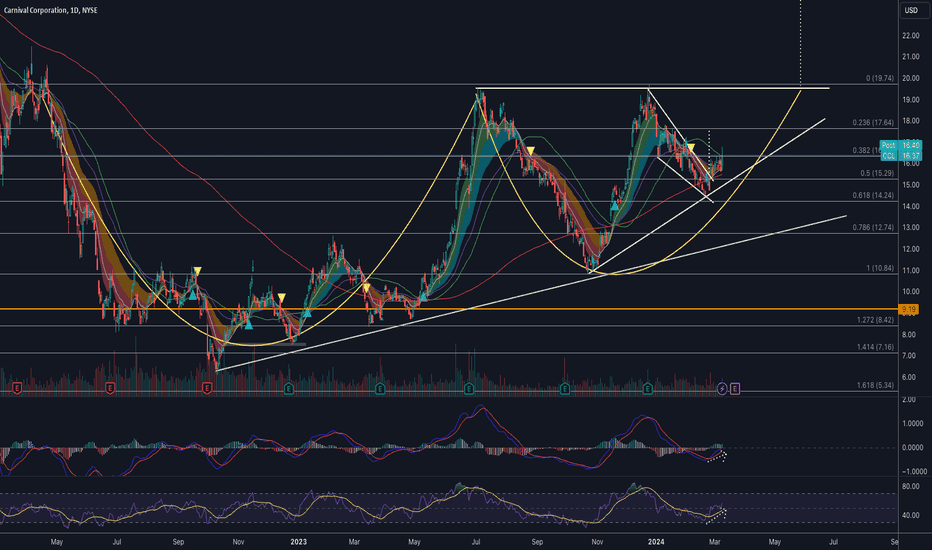The image size is (932, 550).
Task: Click the orange 9.19 price line label
Action: [x=909, y=309]
